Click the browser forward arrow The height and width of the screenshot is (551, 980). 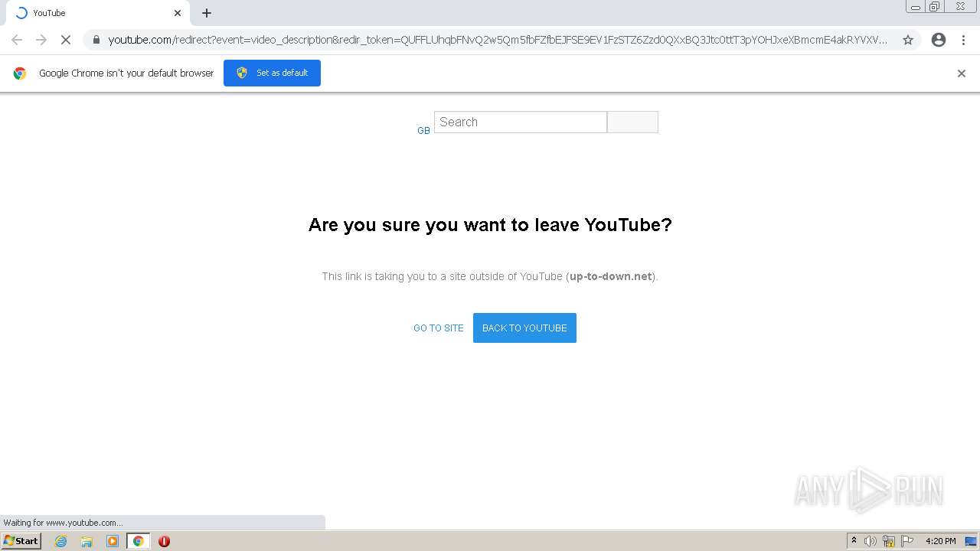[x=41, y=40]
